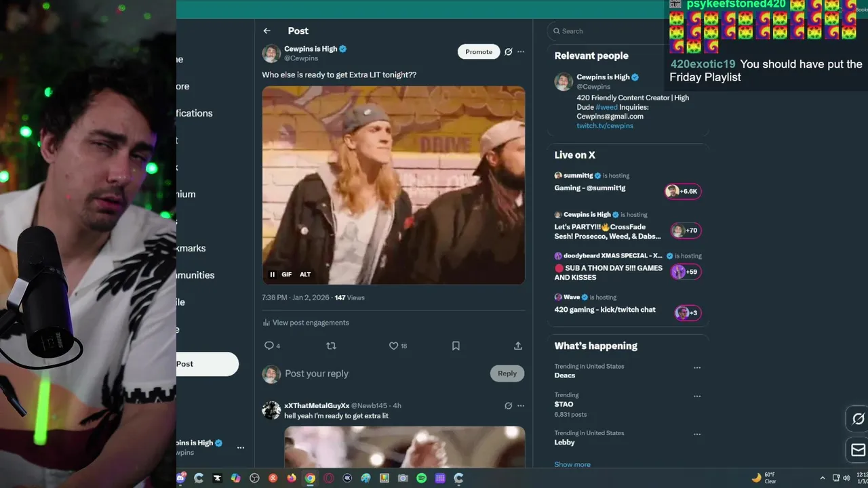Open Wave's 420 gaming live broadcast
The image size is (868, 488).
coord(605,310)
